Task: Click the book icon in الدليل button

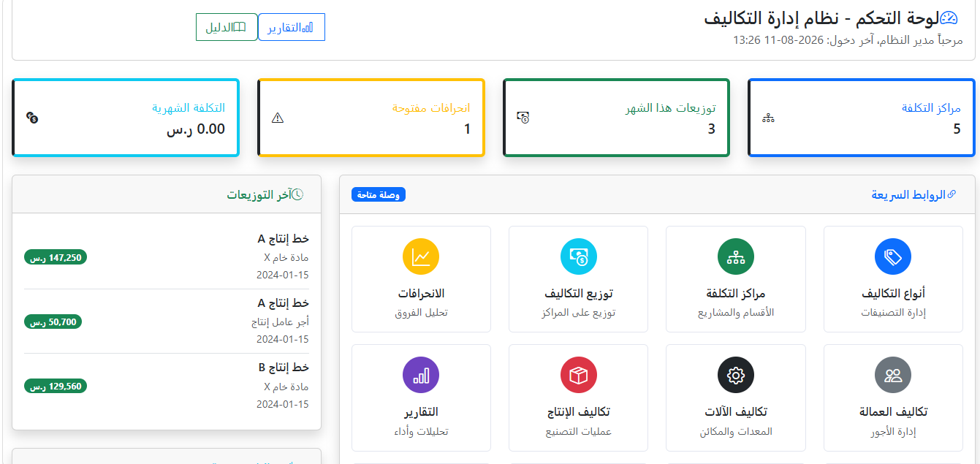Action: coord(239,27)
